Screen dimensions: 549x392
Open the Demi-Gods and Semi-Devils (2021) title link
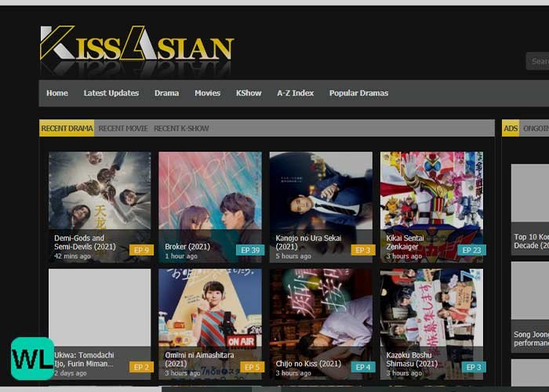tap(85, 242)
